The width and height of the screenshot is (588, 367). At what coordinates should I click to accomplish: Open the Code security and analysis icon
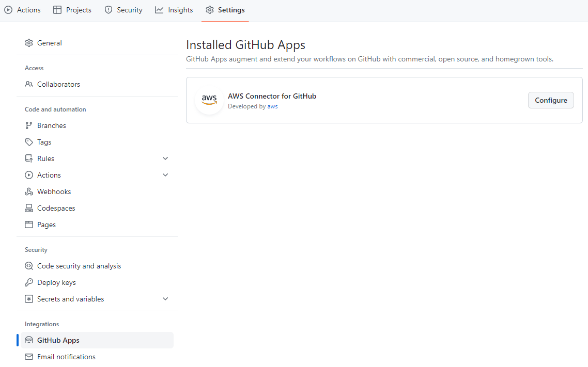pos(29,266)
